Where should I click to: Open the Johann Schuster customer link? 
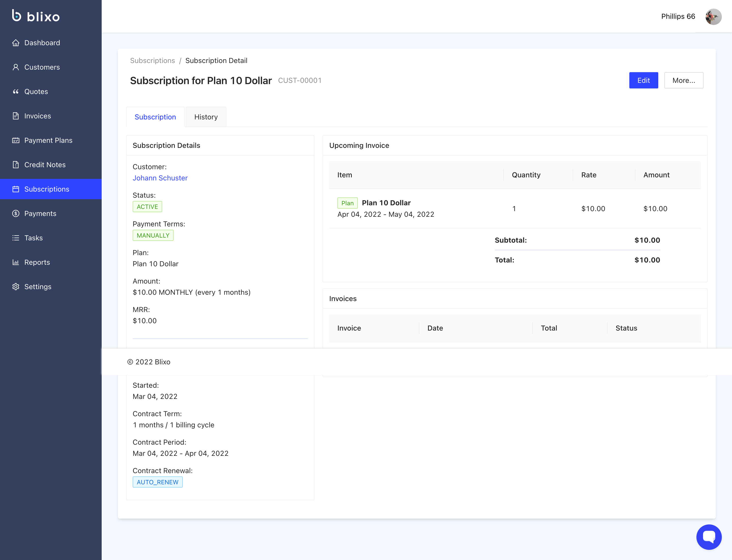click(x=160, y=178)
